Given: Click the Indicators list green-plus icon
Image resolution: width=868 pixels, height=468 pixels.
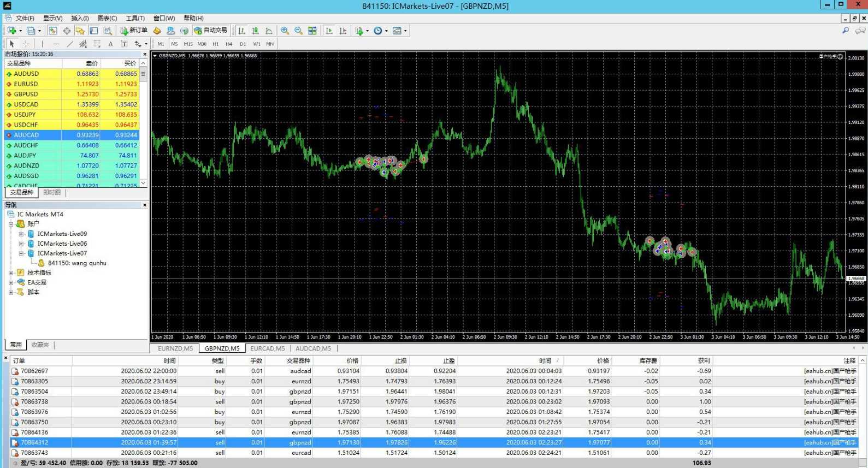Looking at the screenshot, I should coord(359,31).
